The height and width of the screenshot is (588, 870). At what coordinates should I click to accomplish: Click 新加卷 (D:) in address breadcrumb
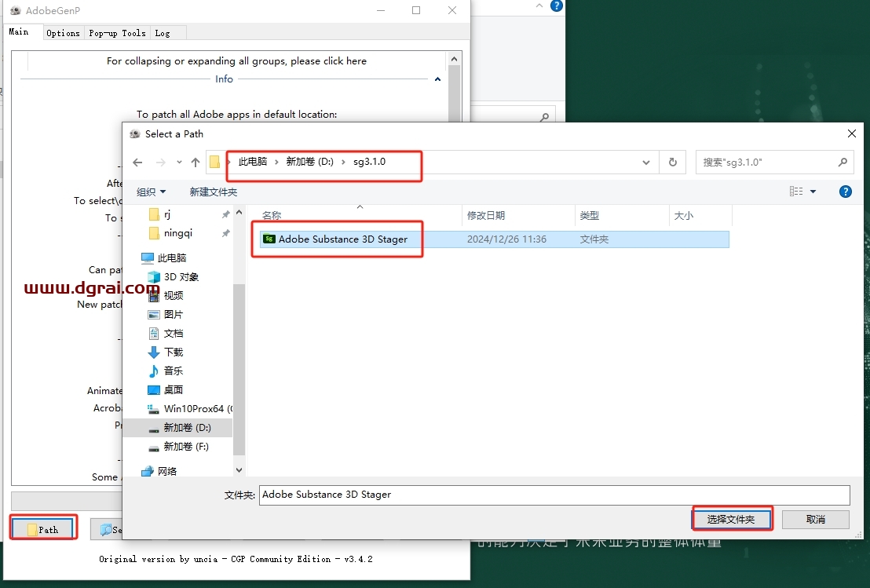pos(309,162)
